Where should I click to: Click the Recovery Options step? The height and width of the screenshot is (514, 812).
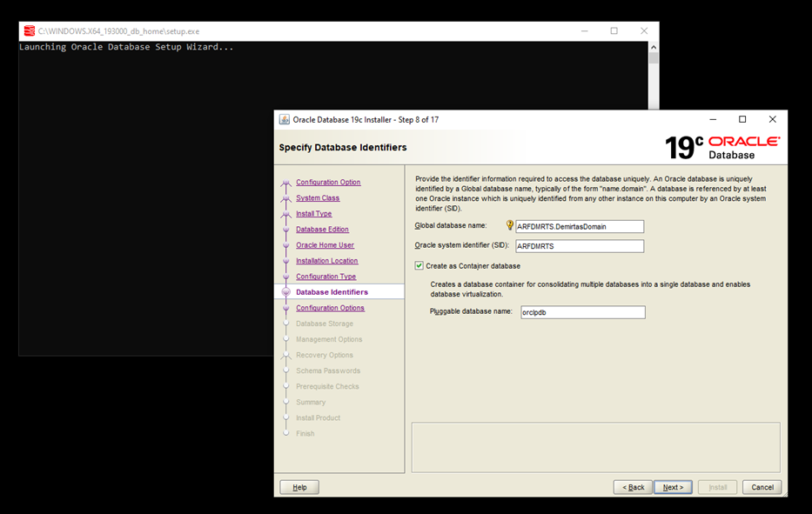coord(324,355)
